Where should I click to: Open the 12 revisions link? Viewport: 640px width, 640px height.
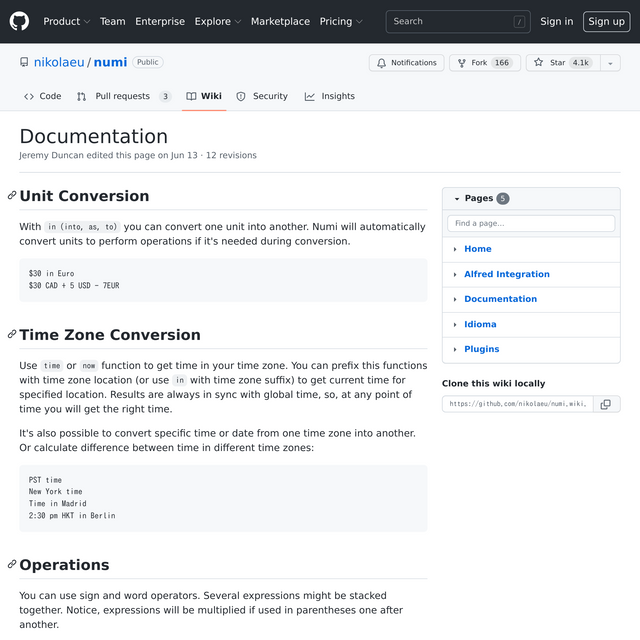point(231,156)
